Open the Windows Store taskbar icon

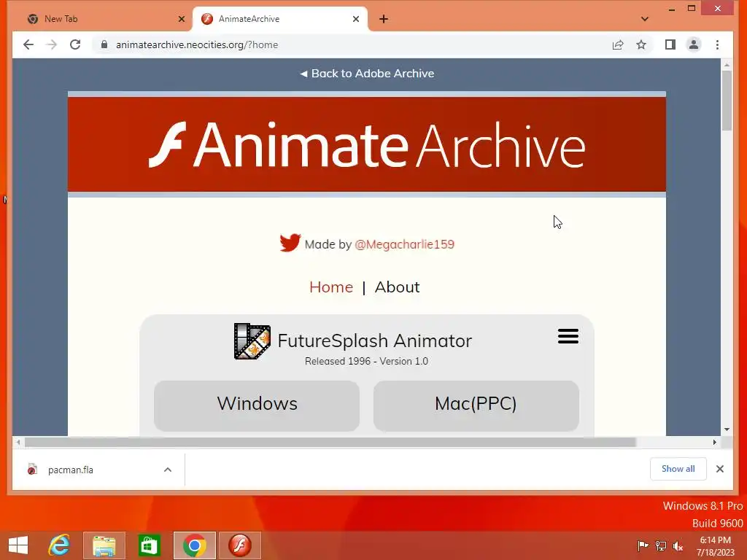tap(149, 545)
